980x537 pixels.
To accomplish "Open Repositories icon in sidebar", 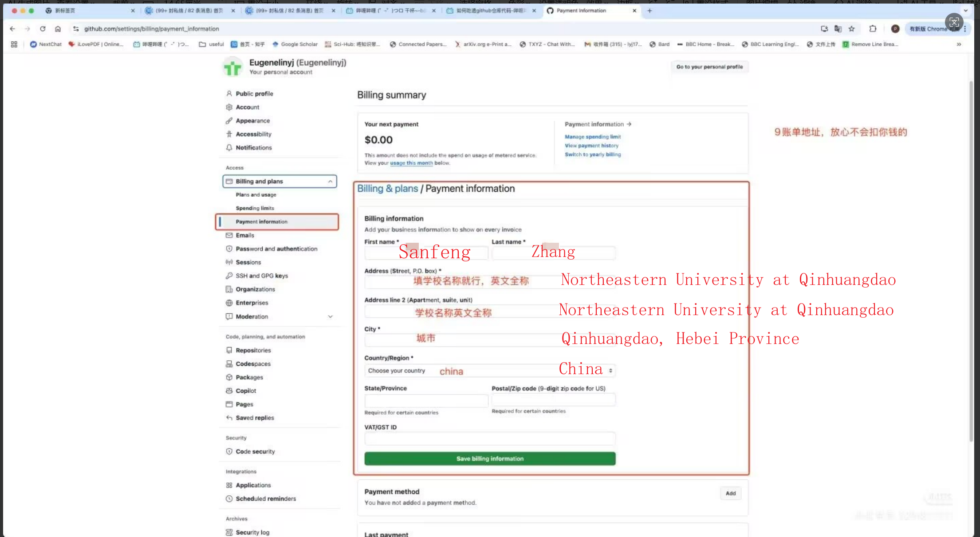I will 229,350.
